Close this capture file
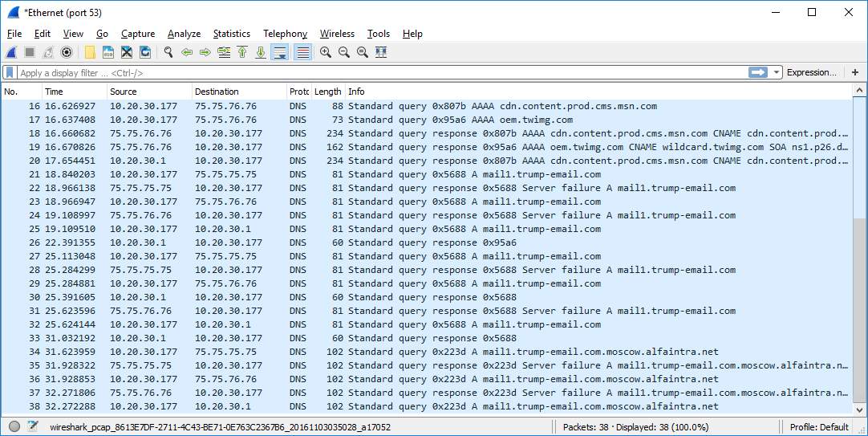 pos(127,53)
